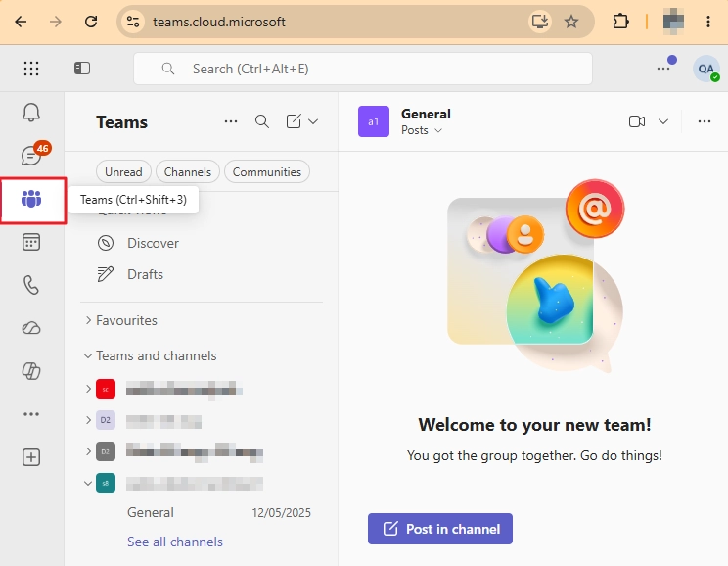Expand the team with light purple D2 avatar
728x566 pixels.
(88, 420)
